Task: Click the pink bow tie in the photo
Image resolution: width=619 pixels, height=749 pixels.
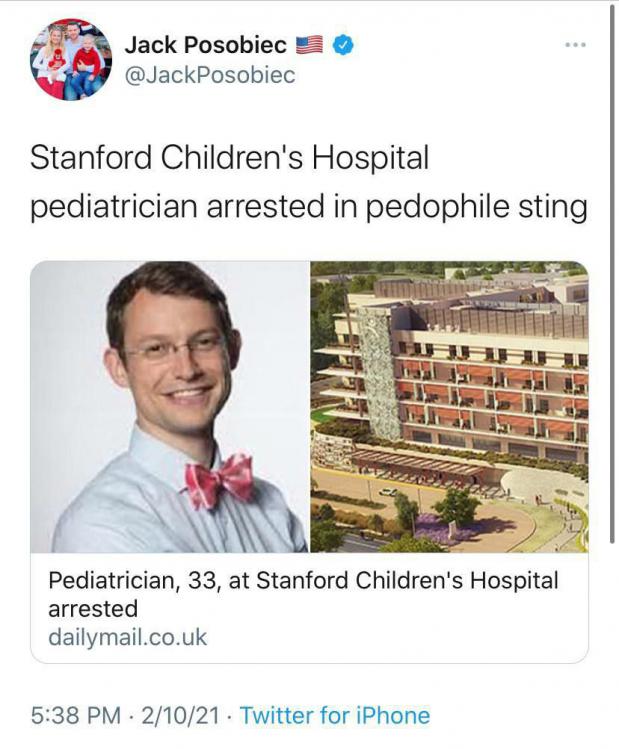Action: point(219,480)
